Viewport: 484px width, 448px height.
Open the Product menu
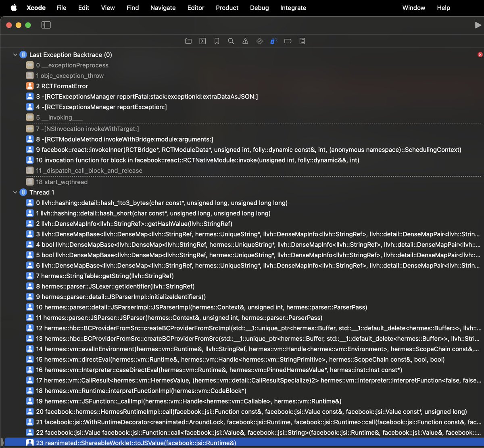pos(227,8)
